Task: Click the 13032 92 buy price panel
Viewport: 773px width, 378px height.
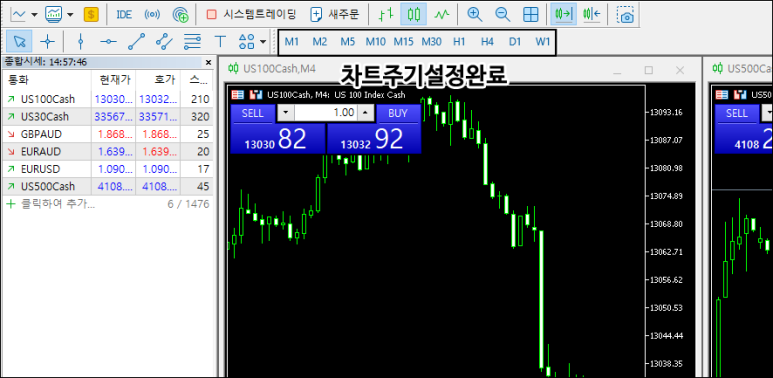Action: 374,138
